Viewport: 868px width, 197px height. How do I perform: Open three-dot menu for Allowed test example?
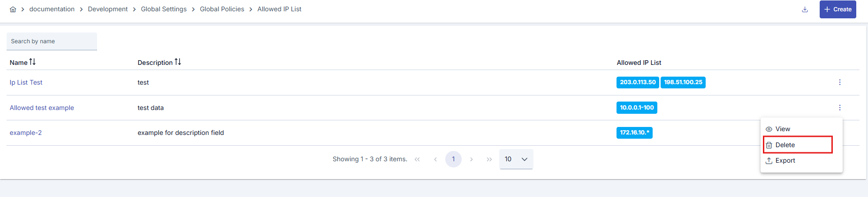click(839, 108)
